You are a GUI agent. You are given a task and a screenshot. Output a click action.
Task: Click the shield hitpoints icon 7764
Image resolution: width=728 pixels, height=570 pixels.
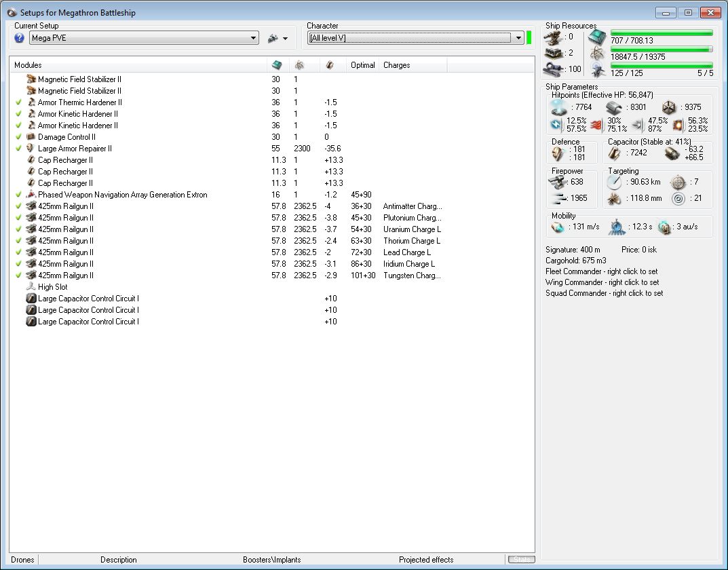pos(558,108)
